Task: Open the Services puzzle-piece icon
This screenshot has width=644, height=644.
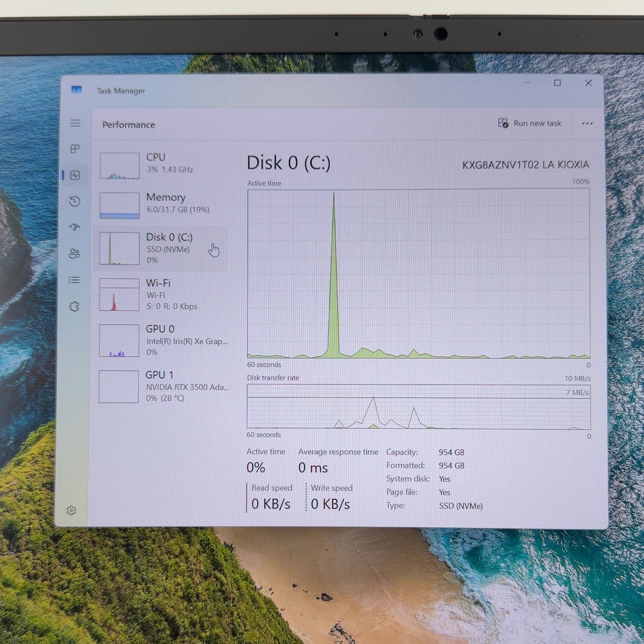Action: pos(74,307)
